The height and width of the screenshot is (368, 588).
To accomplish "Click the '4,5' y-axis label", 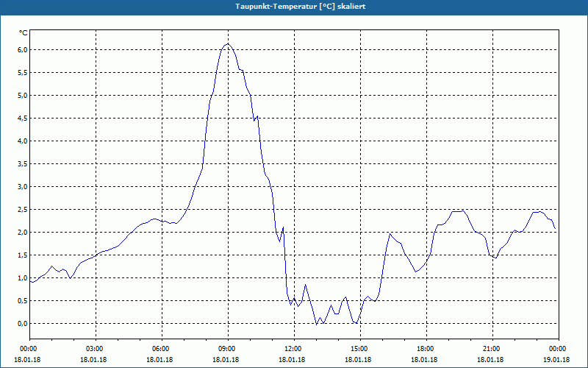I will click(23, 118).
